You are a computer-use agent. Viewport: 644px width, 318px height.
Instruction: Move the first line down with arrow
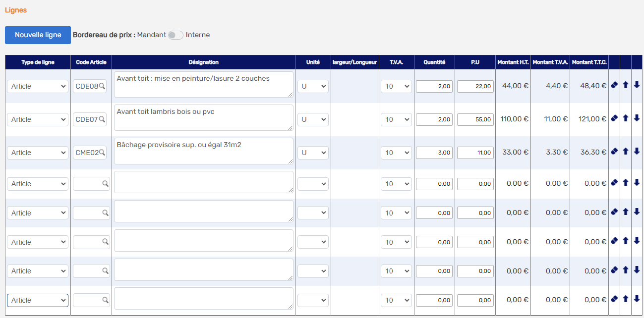click(x=637, y=85)
